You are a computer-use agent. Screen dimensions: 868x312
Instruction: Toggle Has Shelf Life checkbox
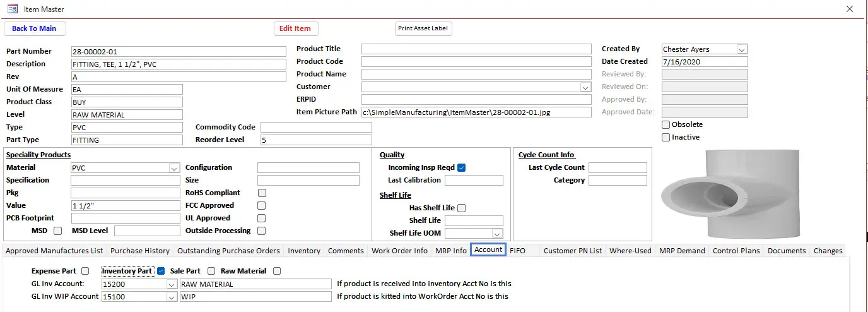click(461, 208)
